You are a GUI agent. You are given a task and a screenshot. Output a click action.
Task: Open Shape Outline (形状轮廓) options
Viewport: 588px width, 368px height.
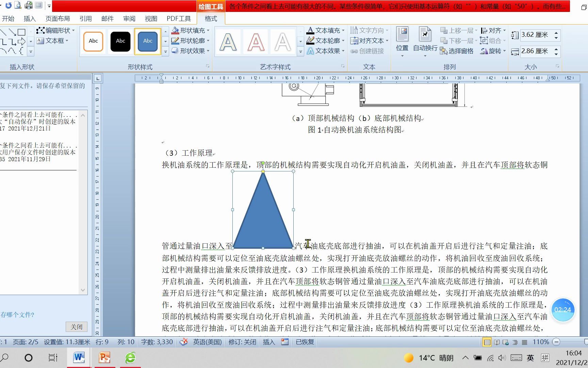[190, 41]
